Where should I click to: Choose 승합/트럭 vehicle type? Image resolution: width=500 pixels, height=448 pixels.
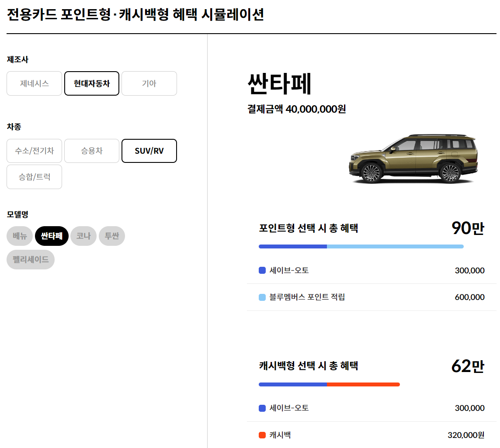(x=34, y=177)
